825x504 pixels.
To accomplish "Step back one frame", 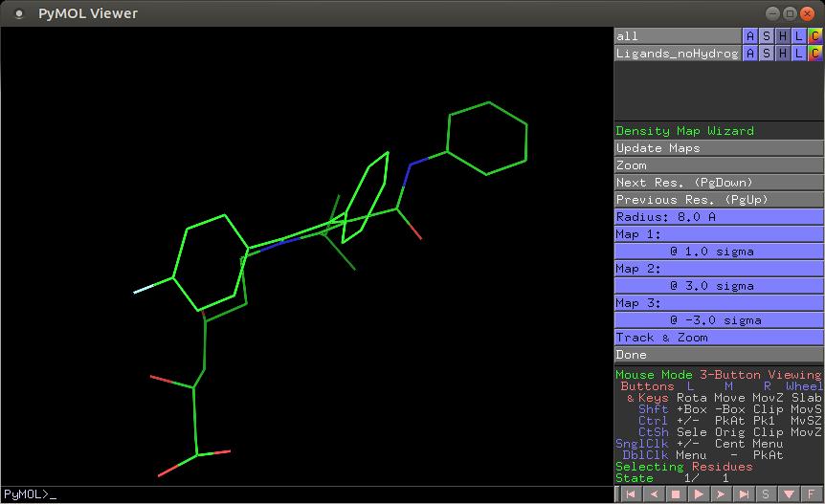I will pyautogui.click(x=653, y=494).
